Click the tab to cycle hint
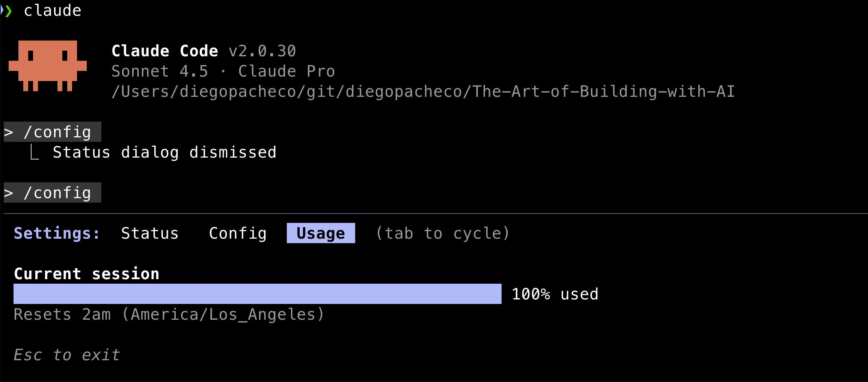Image resolution: width=868 pixels, height=382 pixels. (x=443, y=233)
